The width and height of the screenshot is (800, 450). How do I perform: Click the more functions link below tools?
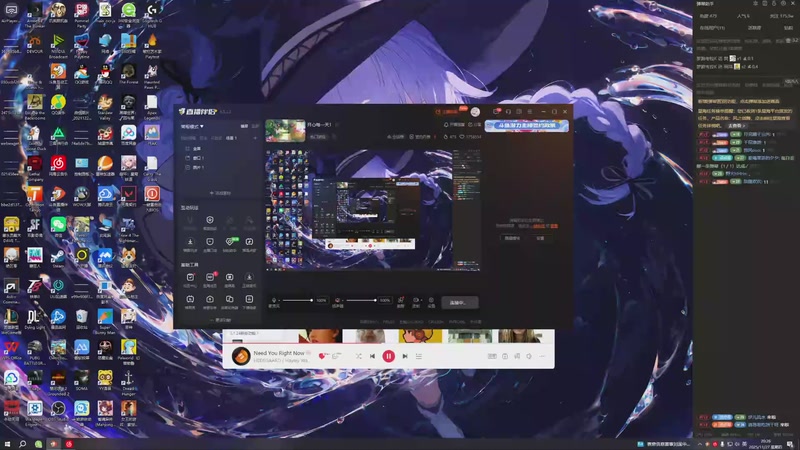click(220, 320)
